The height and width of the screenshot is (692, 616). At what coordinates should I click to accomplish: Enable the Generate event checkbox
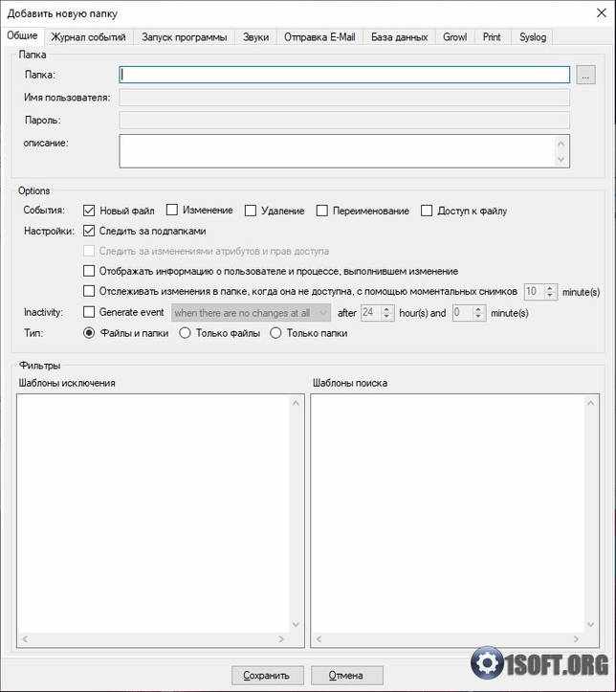point(89,312)
